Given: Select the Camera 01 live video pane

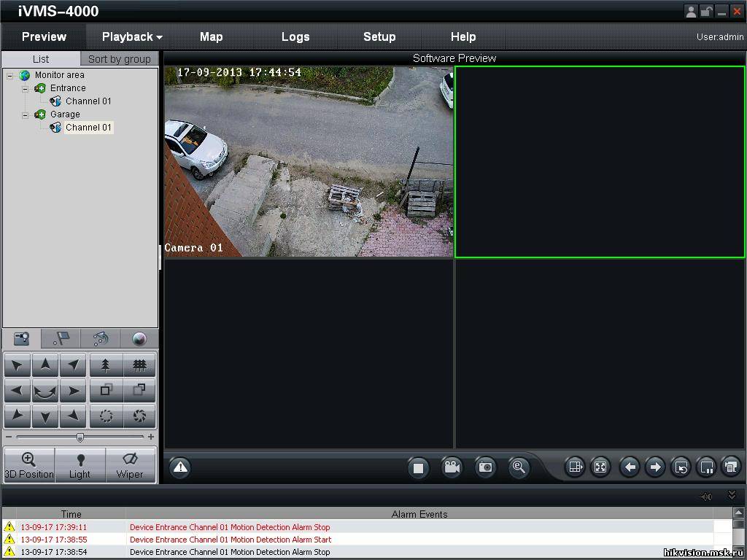Looking at the screenshot, I should pos(309,161).
